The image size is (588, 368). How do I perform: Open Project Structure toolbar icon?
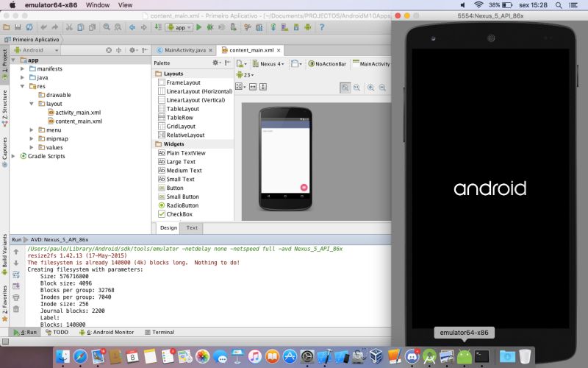pos(259,27)
